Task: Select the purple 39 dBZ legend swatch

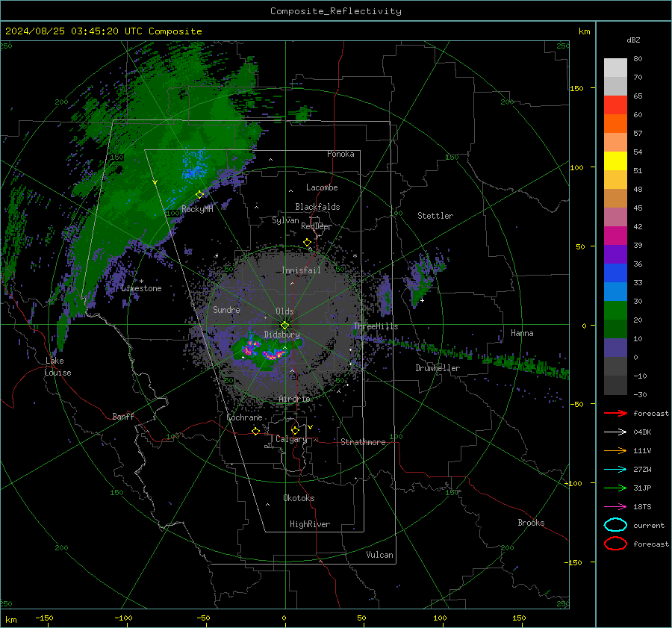Action: 615,254
